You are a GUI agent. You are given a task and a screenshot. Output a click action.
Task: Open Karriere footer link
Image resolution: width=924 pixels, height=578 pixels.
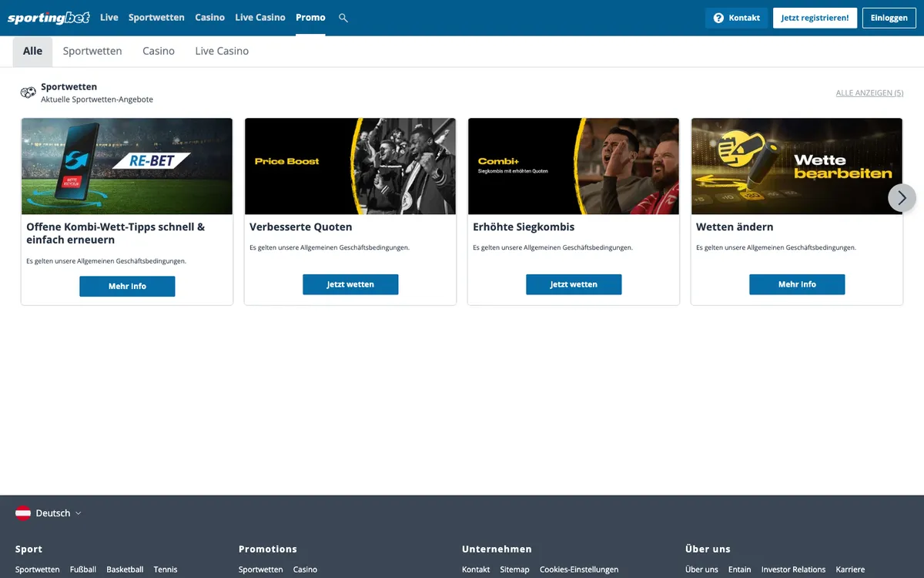(x=850, y=570)
